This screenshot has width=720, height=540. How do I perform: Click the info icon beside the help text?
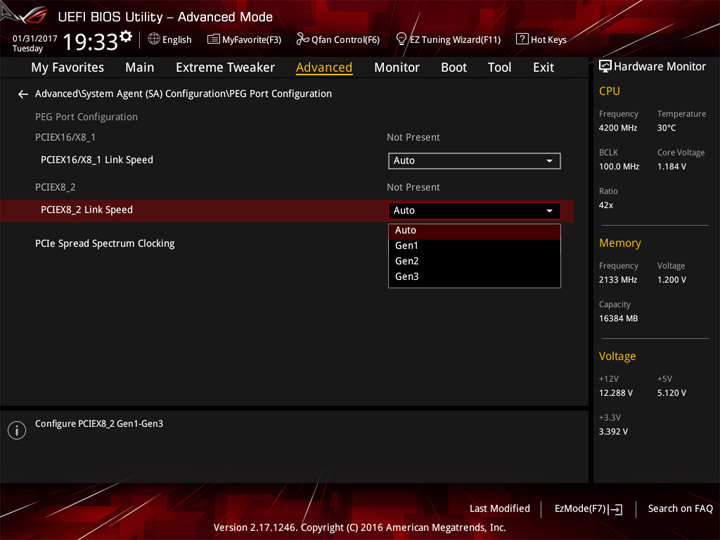pyautogui.click(x=17, y=431)
